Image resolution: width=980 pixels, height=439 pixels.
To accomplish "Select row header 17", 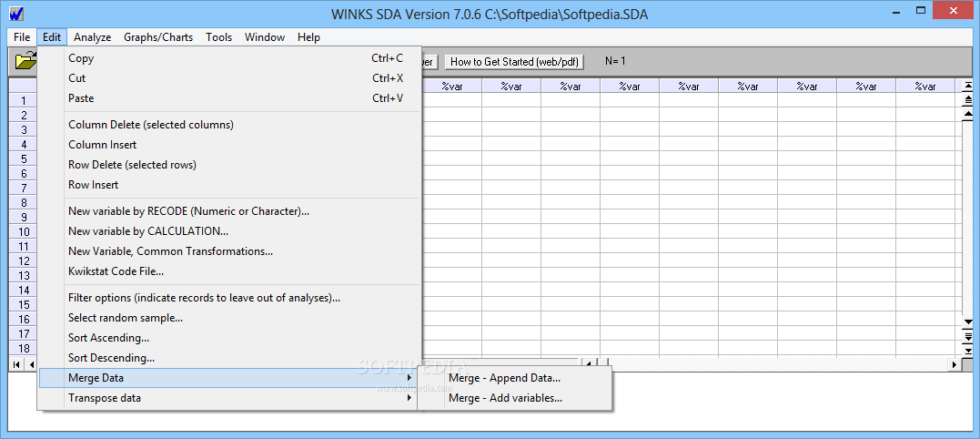I will 23,333.
